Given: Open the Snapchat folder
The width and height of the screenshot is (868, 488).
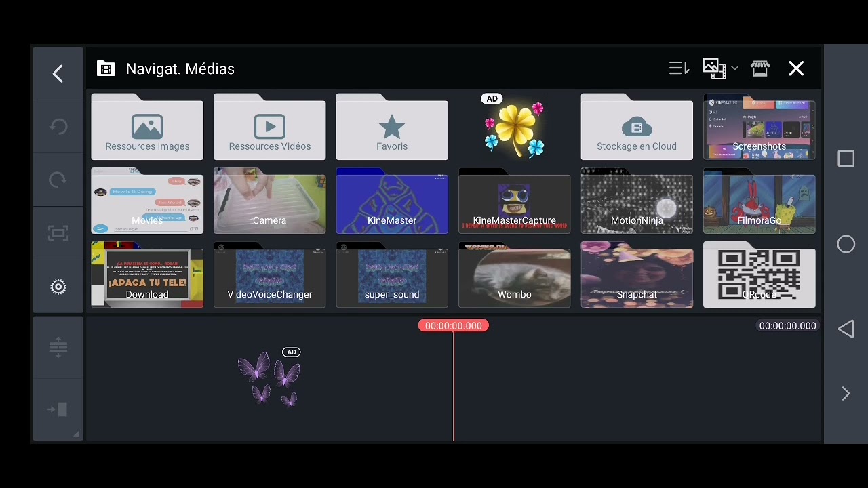Looking at the screenshot, I should (637, 275).
